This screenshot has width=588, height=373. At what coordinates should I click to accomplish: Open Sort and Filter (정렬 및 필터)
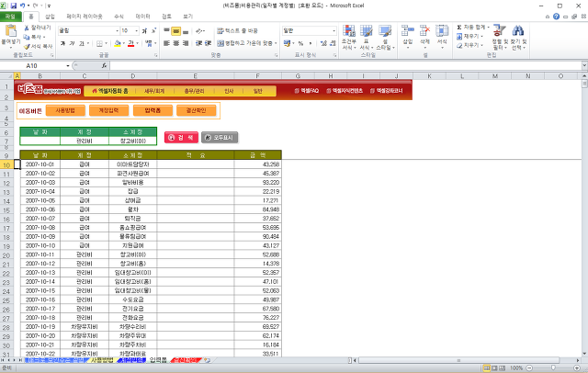coord(499,37)
